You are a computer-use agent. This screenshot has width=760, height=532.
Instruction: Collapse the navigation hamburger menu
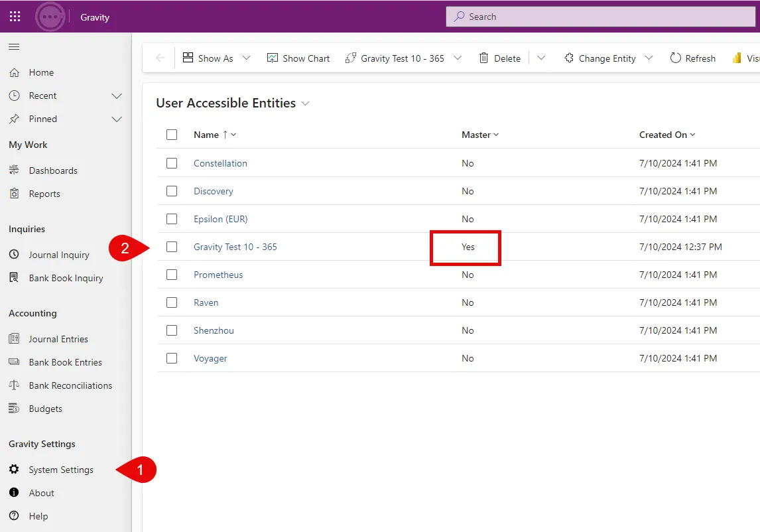click(x=14, y=46)
